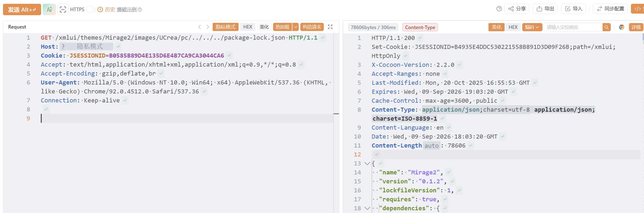Image resolution: width=644 pixels, height=213 pixels.
Task: Toggle 美化 beautify in response panel
Action: [497, 27]
